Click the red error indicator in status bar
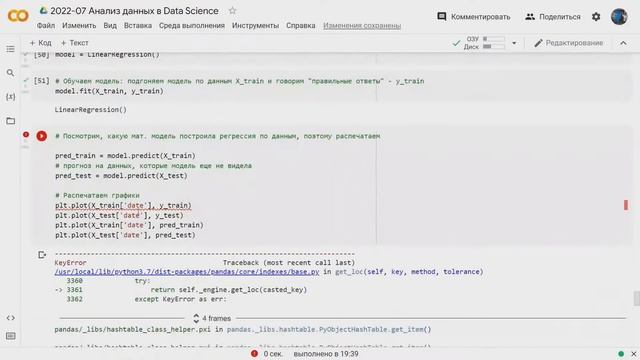Image resolution: width=640 pixels, height=360 pixels. [254, 353]
